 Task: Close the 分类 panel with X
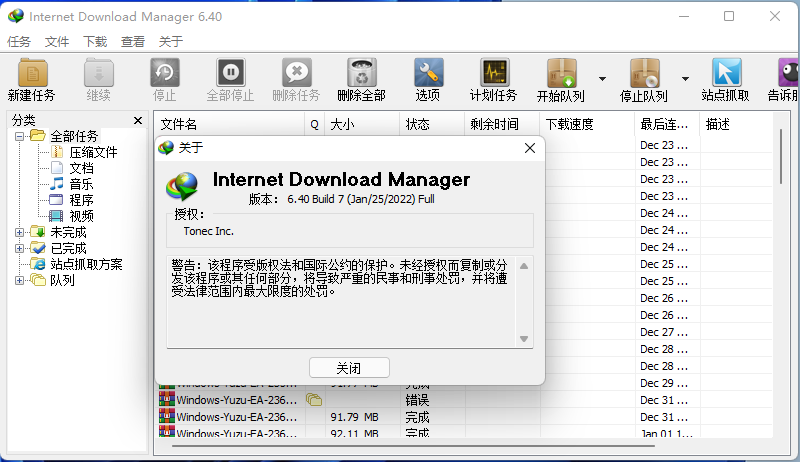point(138,120)
